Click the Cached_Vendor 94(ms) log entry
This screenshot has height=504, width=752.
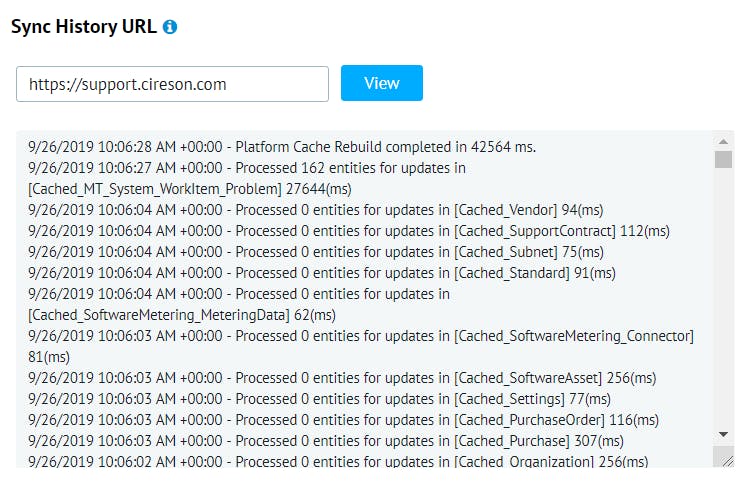(316, 210)
